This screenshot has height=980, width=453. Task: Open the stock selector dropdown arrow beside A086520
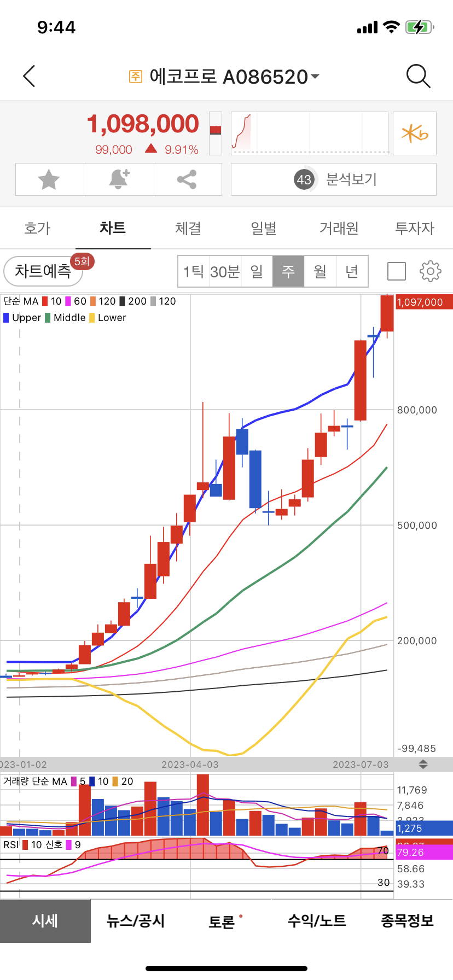pos(315,77)
